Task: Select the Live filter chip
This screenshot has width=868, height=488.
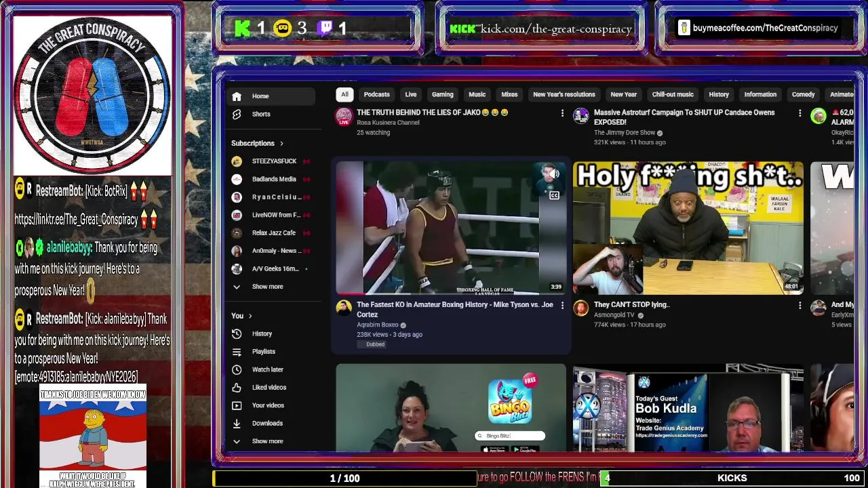Action: 411,95
